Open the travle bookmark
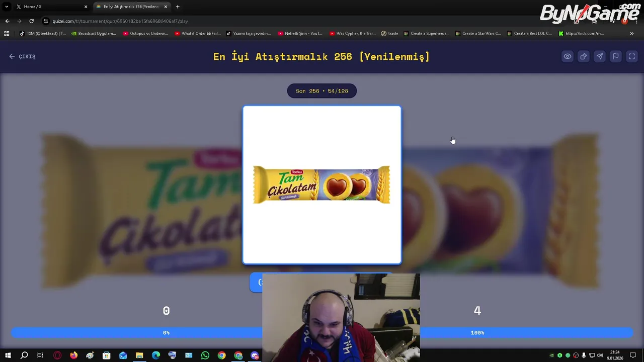This screenshot has width=644, height=362. [x=389, y=34]
